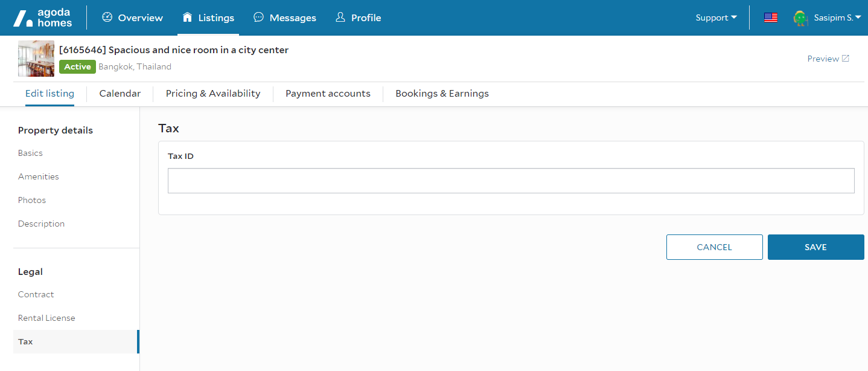The height and width of the screenshot is (371, 868).
Task: Click the Agoda Homes logo
Action: click(x=42, y=18)
